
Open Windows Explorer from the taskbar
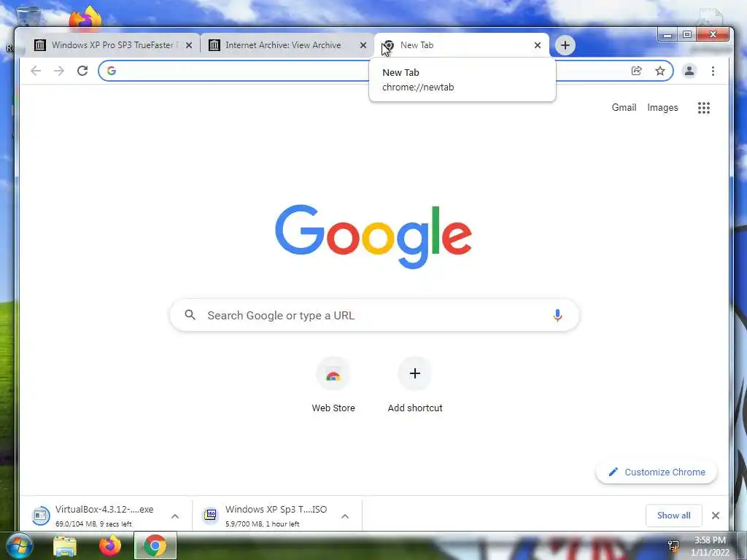(x=65, y=545)
